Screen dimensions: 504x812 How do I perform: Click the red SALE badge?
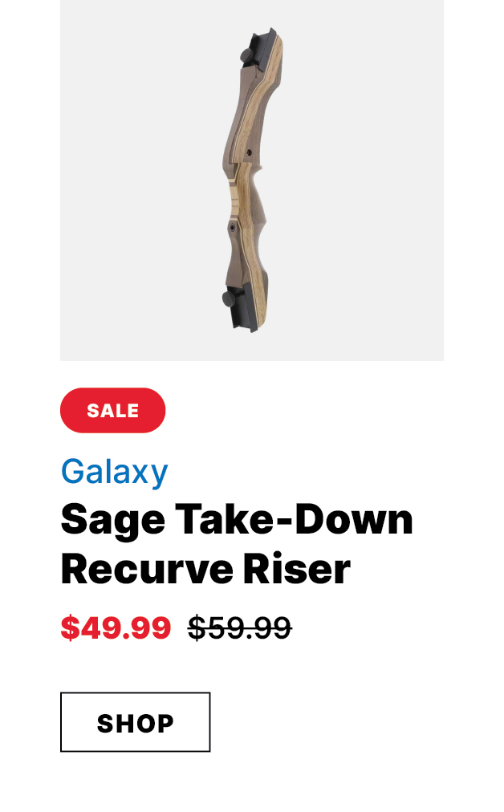113,410
